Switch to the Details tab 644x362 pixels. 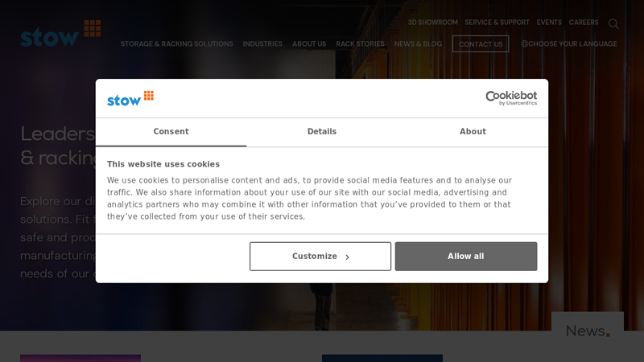coord(322,132)
